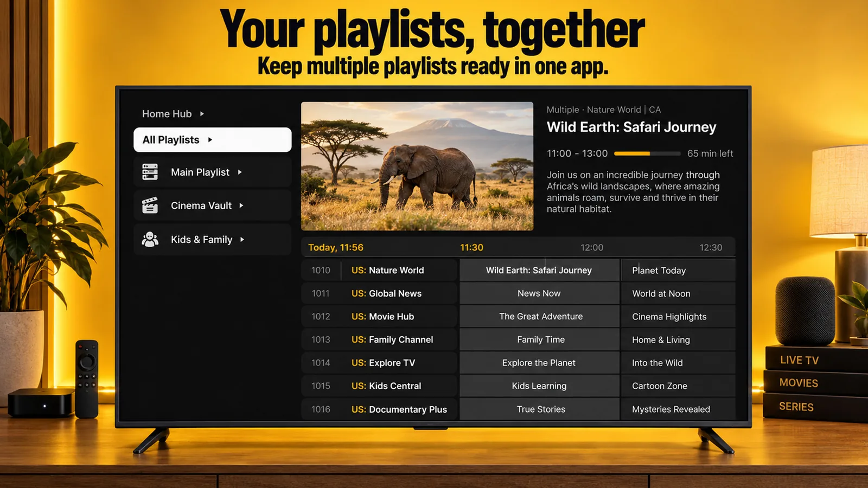868x488 pixels.
Task: Select the Cartoon Zone program
Action: point(678,386)
